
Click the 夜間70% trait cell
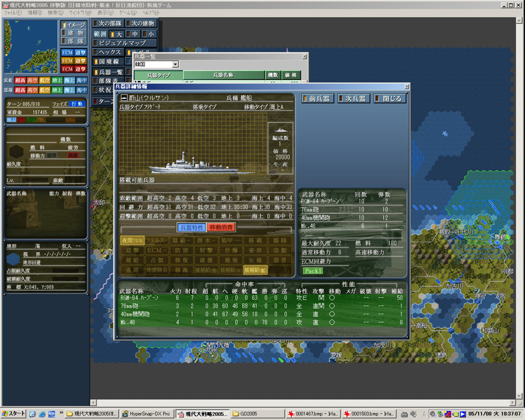(x=133, y=240)
